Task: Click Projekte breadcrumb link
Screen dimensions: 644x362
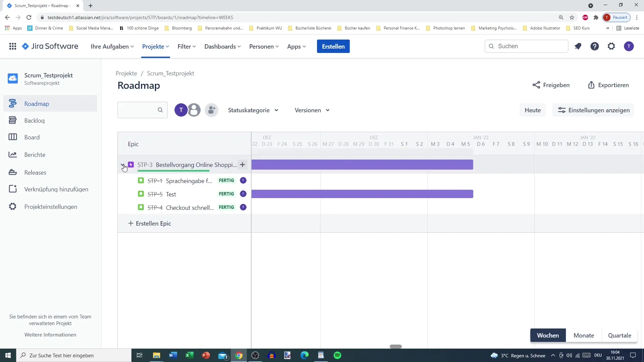Action: pos(126,73)
